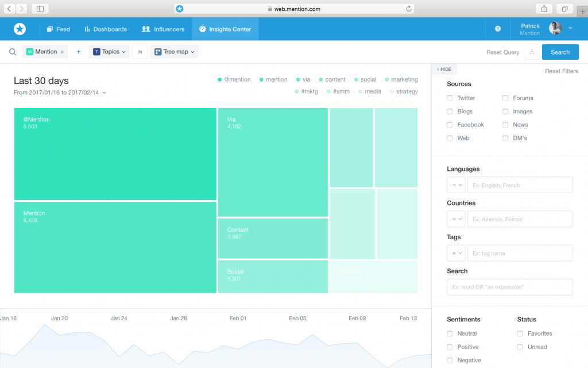Click the Tags name input field
Screen dimensions: 588x368
(520, 253)
